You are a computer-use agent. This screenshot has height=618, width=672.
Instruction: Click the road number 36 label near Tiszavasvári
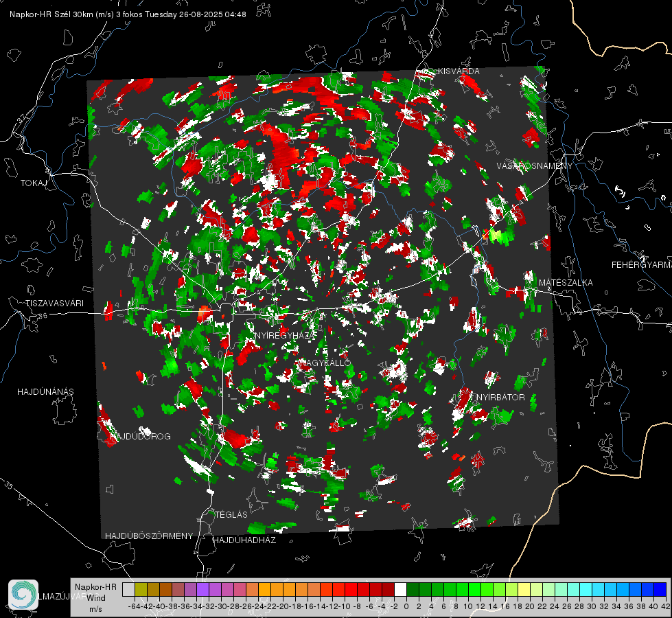[x=43, y=316]
